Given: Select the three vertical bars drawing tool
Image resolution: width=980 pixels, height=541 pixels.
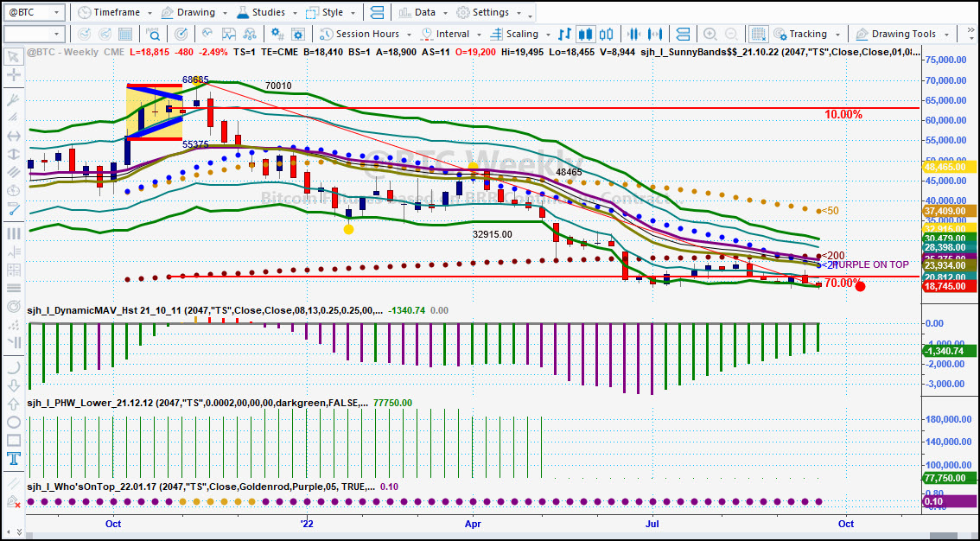Looking at the screenshot, I should (12, 233).
